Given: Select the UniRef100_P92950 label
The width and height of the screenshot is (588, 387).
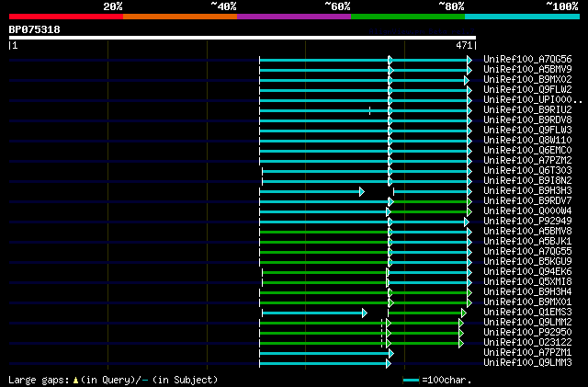Looking at the screenshot, I should (x=527, y=333).
